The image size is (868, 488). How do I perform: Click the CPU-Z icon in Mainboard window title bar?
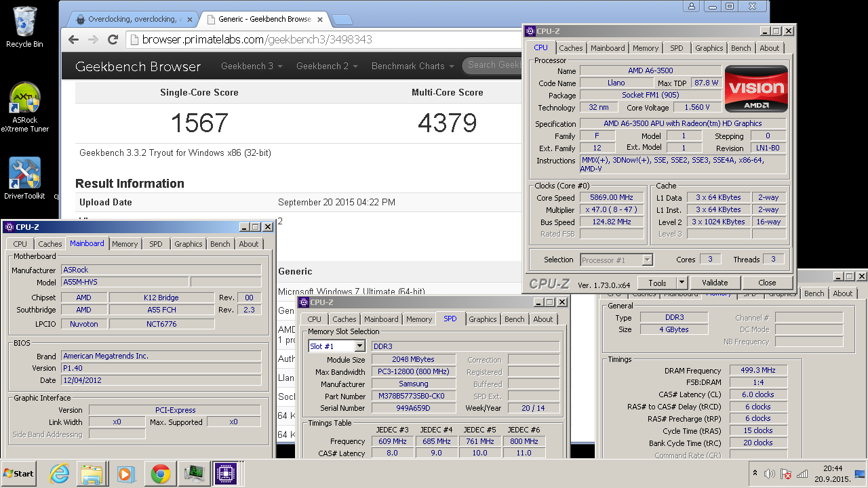coord(9,226)
